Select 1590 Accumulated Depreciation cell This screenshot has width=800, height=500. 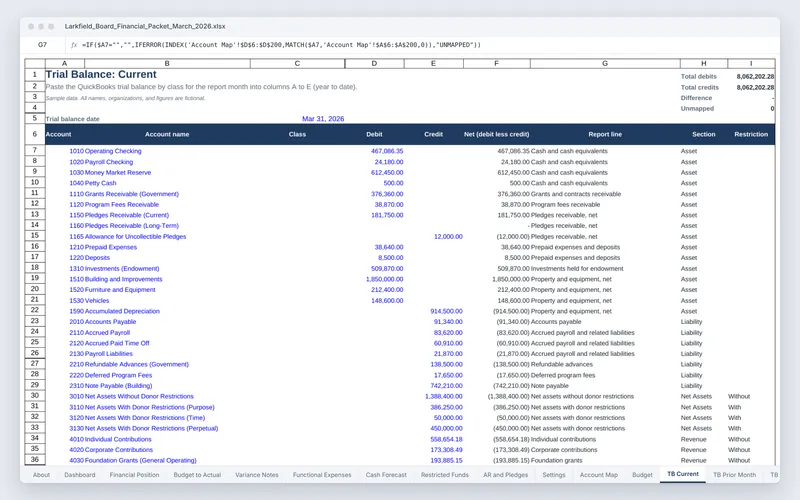point(114,311)
